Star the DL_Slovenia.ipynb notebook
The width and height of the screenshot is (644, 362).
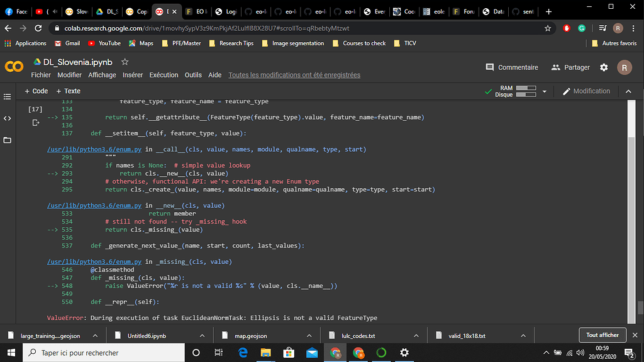pos(125,62)
